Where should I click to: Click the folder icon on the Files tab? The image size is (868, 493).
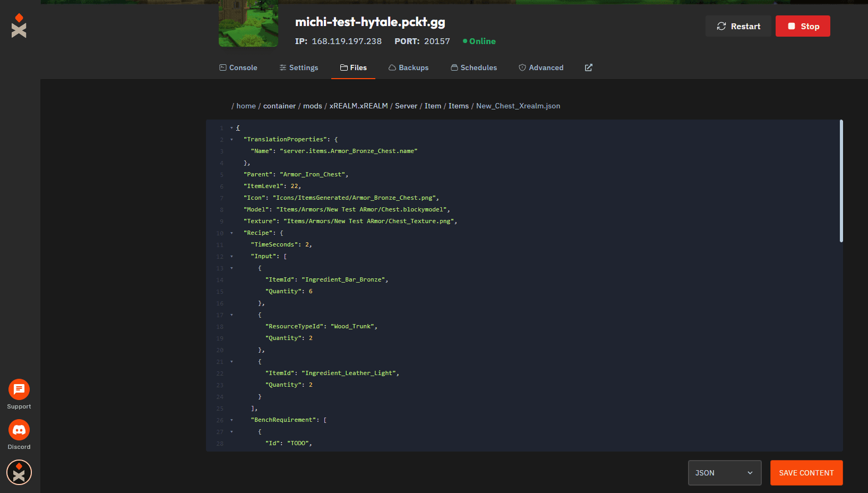[x=343, y=67]
